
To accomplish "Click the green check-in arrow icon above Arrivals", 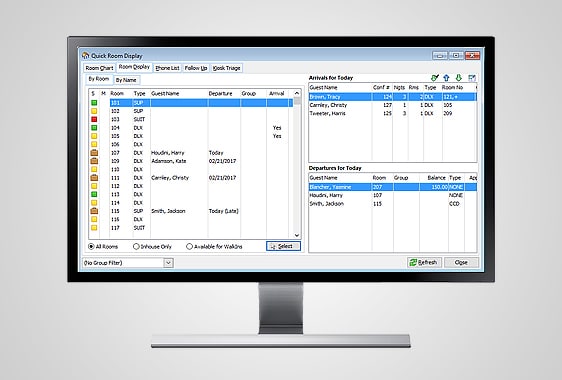I will [435, 77].
